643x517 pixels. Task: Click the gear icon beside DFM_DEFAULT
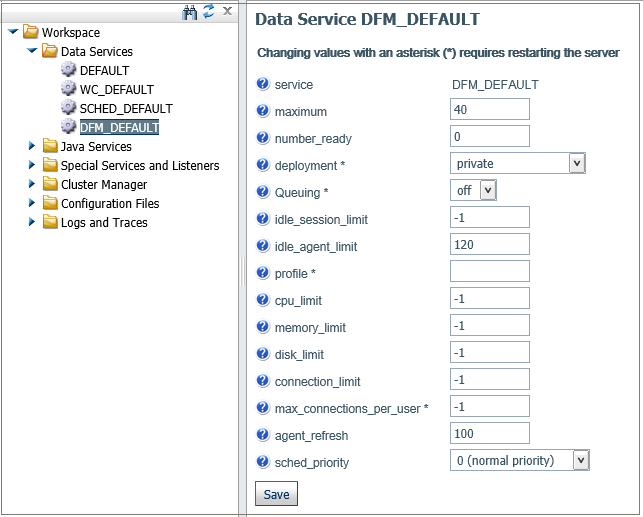(68, 126)
